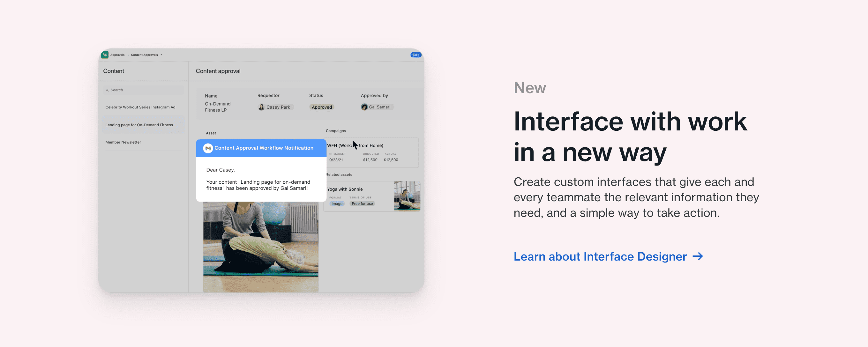Open the Yoga with Sonnie thumbnail
Screen dimensions: 868x347
[407, 196]
